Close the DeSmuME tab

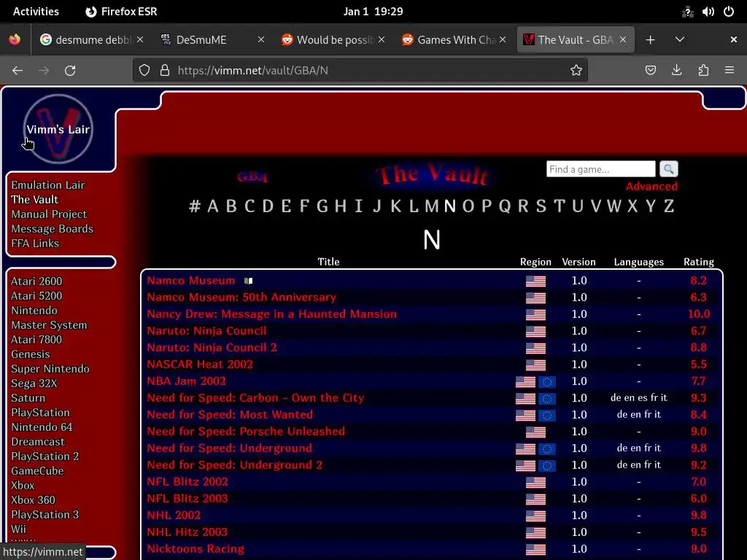click(x=261, y=39)
